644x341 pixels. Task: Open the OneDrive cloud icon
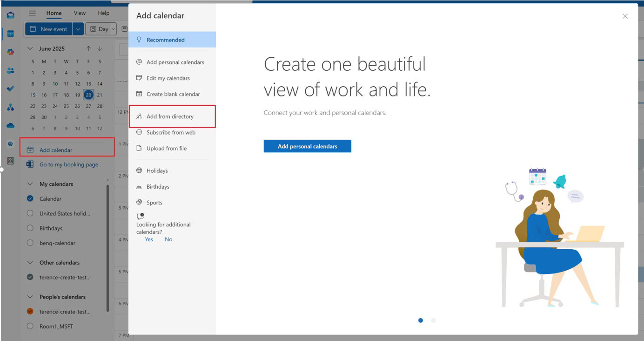10,125
